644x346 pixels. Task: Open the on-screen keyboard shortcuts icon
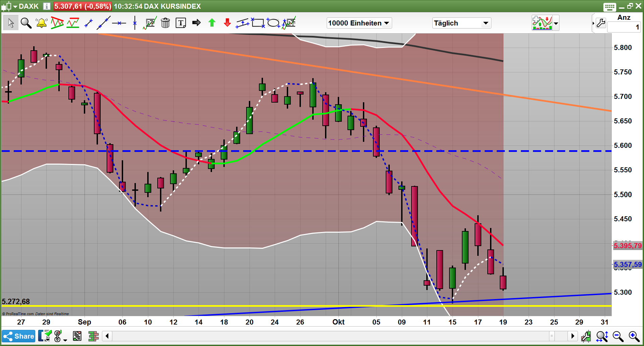point(609,7)
